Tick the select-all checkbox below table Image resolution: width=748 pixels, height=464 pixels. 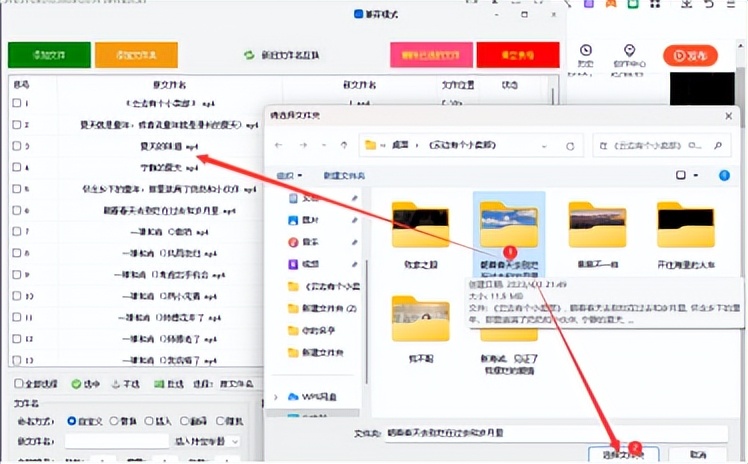click(x=19, y=383)
